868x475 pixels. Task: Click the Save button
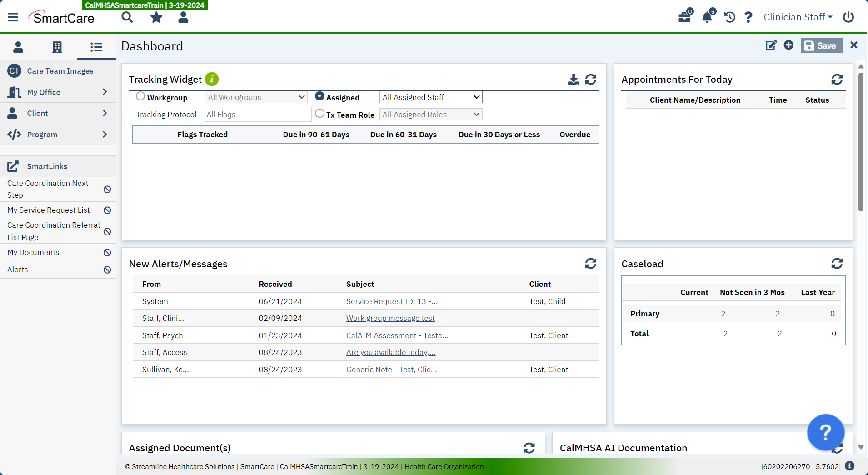coord(821,45)
